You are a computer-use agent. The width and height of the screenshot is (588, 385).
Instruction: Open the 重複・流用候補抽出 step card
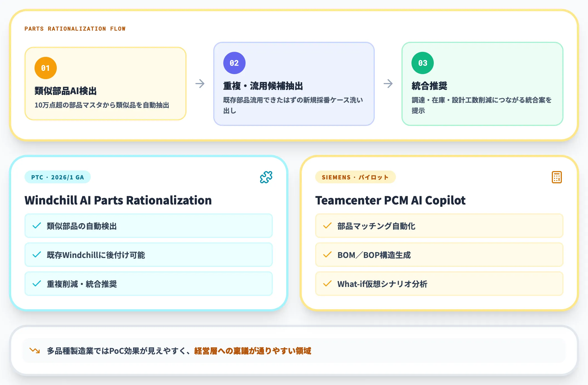294,84
